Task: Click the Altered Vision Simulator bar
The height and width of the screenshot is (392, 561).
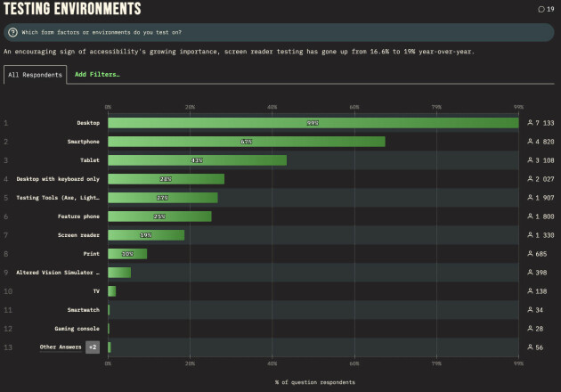Action: (119, 273)
